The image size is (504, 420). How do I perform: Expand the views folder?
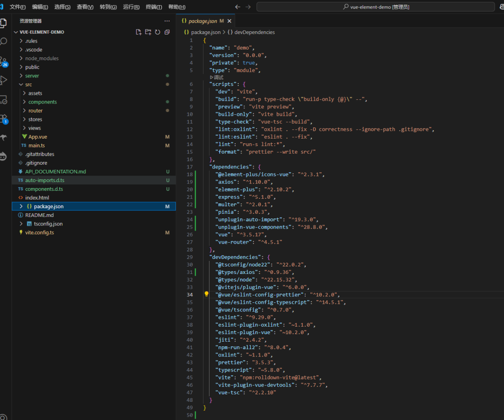(x=35, y=128)
